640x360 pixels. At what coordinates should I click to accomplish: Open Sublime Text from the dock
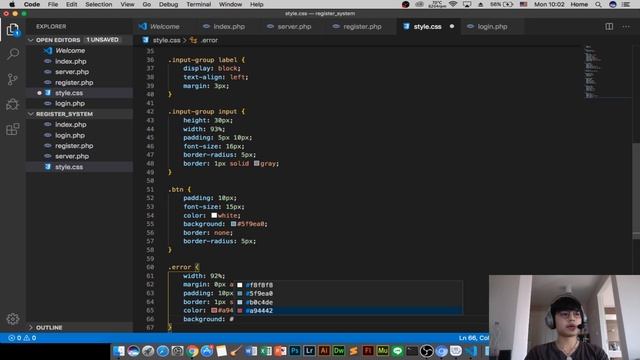click(x=353, y=351)
